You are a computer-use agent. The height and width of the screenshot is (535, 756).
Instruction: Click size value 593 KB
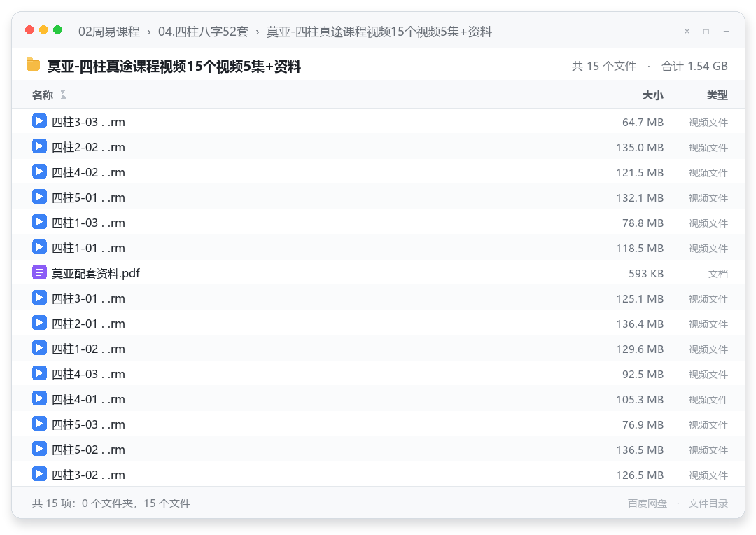coord(646,274)
